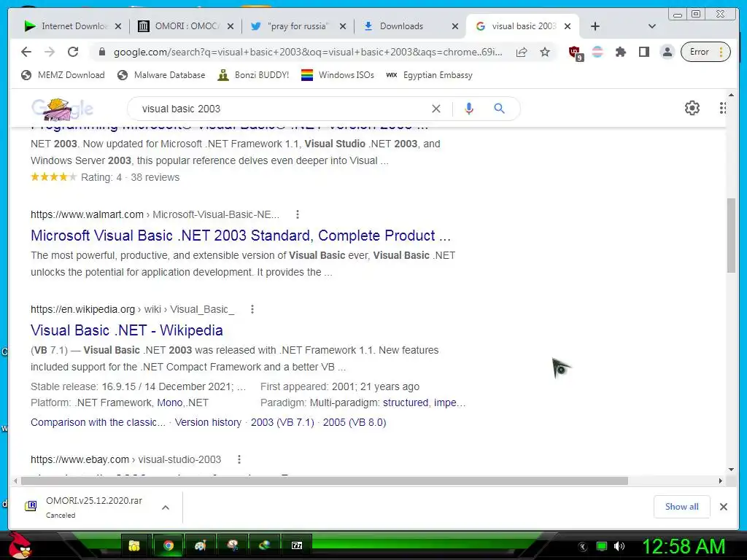
Task: Expand the tab search dropdown
Action: 652,27
